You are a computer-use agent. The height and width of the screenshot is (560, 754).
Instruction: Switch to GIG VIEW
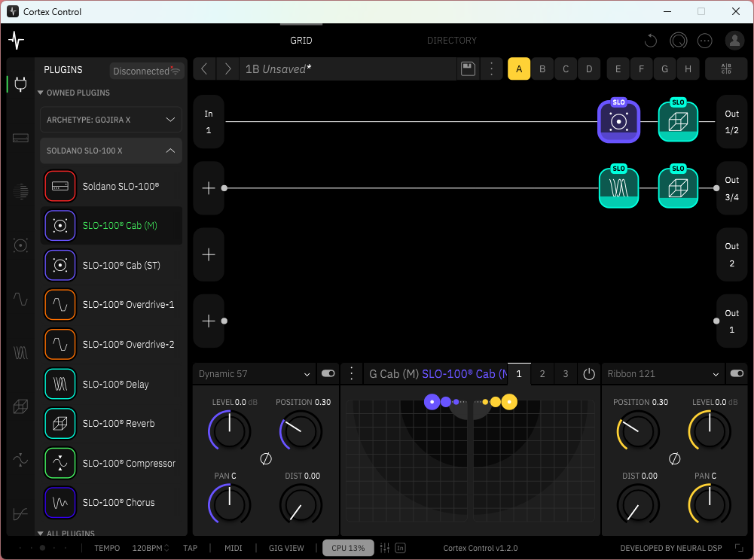point(286,548)
